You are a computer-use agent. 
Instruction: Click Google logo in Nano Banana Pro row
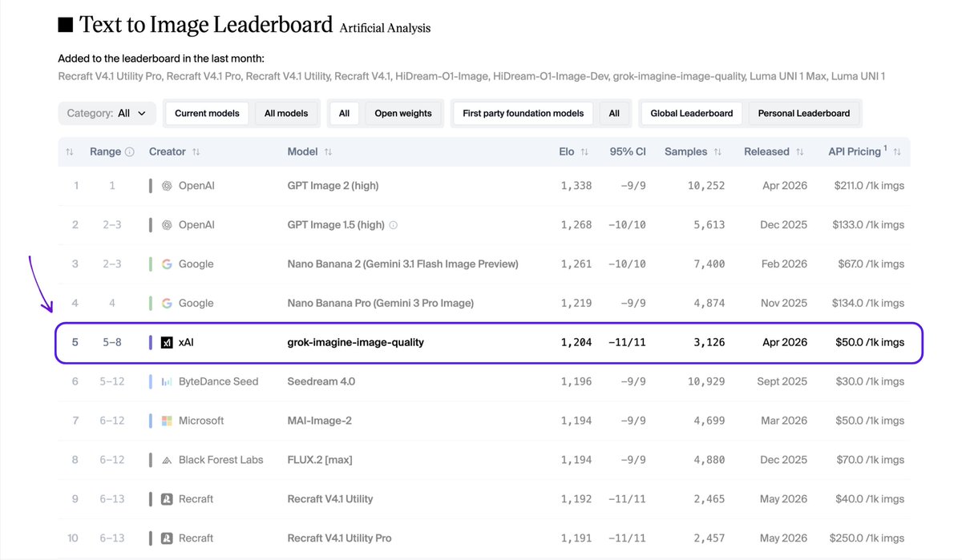167,303
